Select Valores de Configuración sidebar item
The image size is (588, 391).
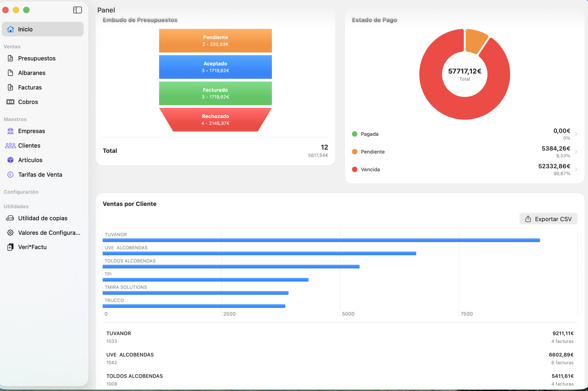(49, 233)
